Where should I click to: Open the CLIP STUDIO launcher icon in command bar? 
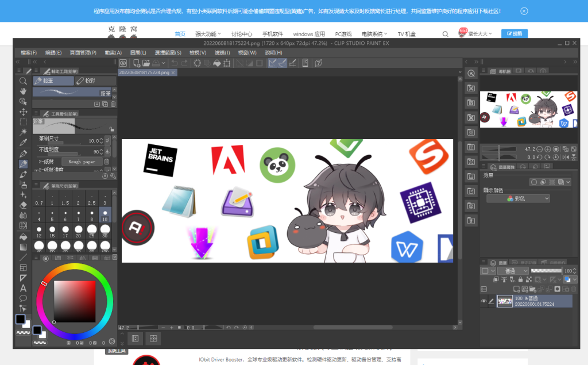coord(123,63)
